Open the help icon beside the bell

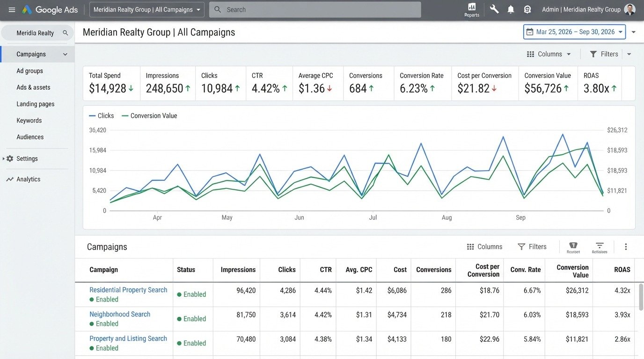coord(527,9)
